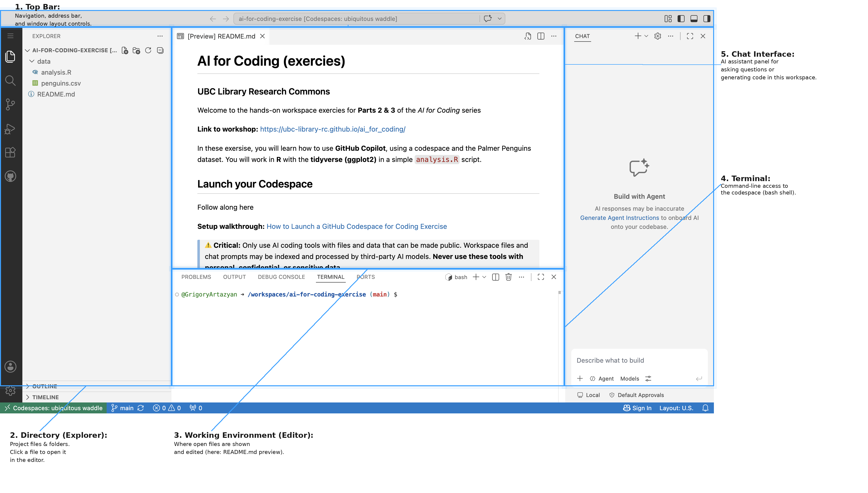Collapse all folders in Explorer
This screenshot has width=868, height=493.
tap(160, 50)
